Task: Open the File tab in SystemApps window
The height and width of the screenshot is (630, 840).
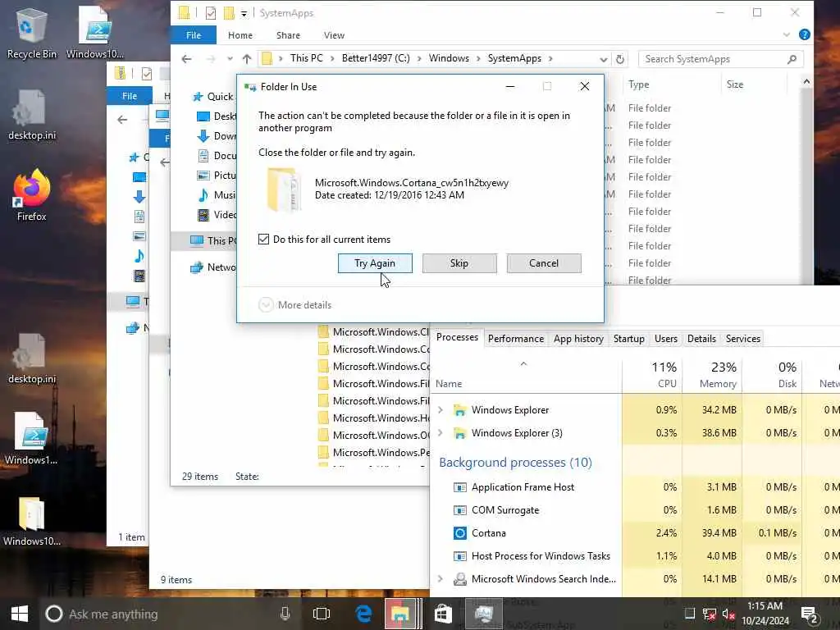Action: tap(194, 35)
